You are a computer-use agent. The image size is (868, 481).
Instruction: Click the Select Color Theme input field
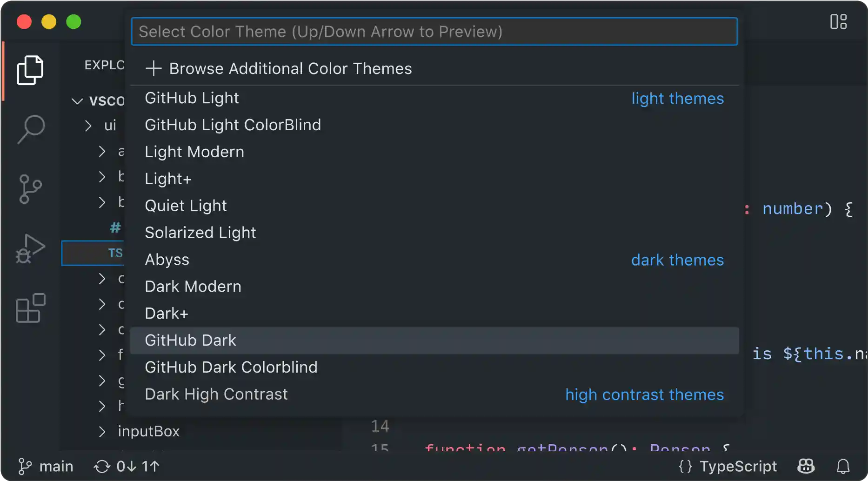pos(434,31)
